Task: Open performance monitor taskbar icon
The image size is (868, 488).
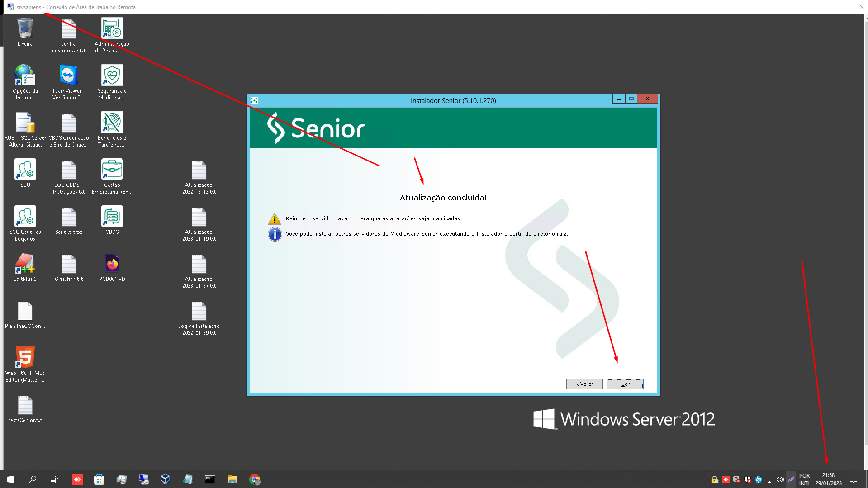Action: click(121, 479)
